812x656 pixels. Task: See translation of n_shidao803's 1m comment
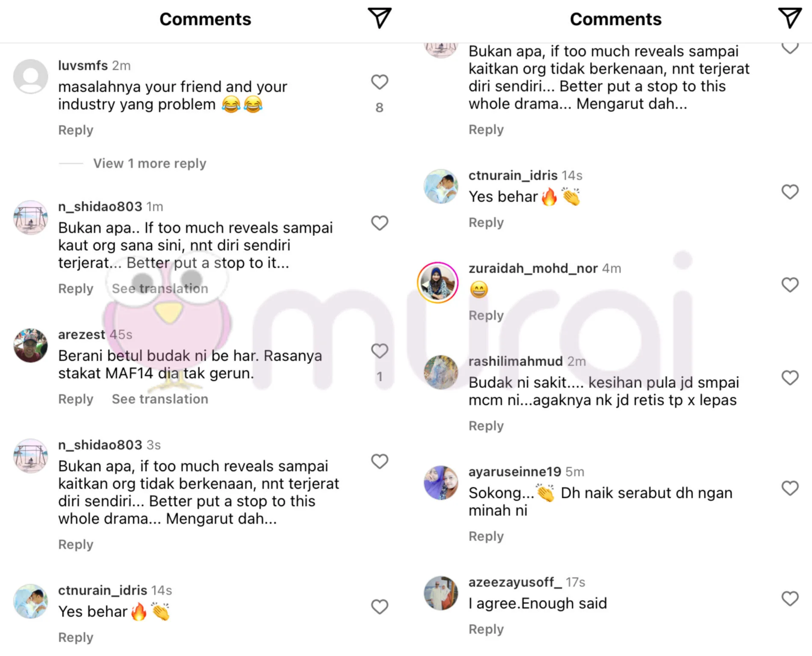coord(160,288)
